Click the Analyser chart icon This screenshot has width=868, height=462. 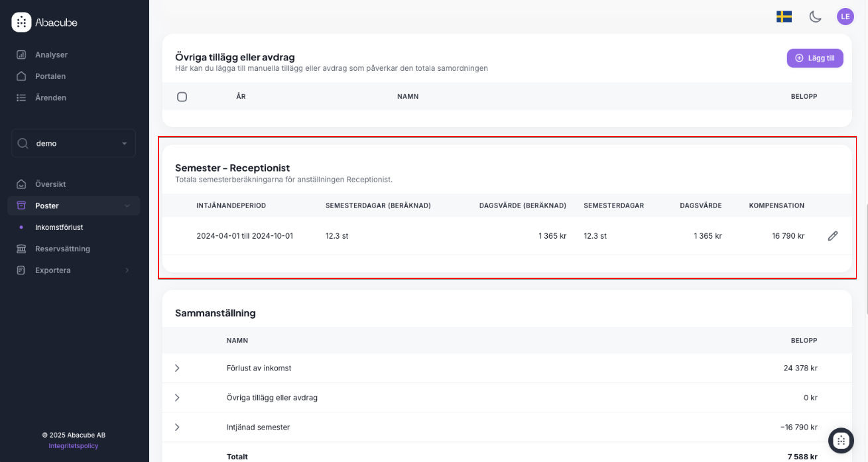[21, 55]
